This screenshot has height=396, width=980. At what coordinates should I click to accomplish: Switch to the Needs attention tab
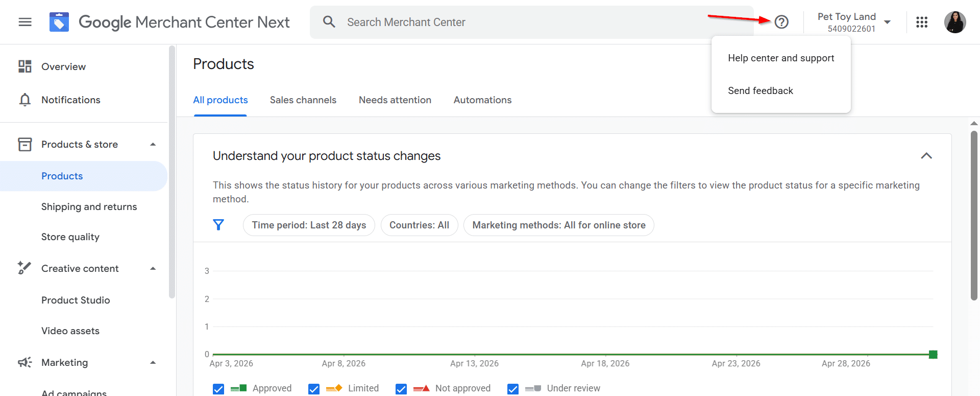point(395,100)
